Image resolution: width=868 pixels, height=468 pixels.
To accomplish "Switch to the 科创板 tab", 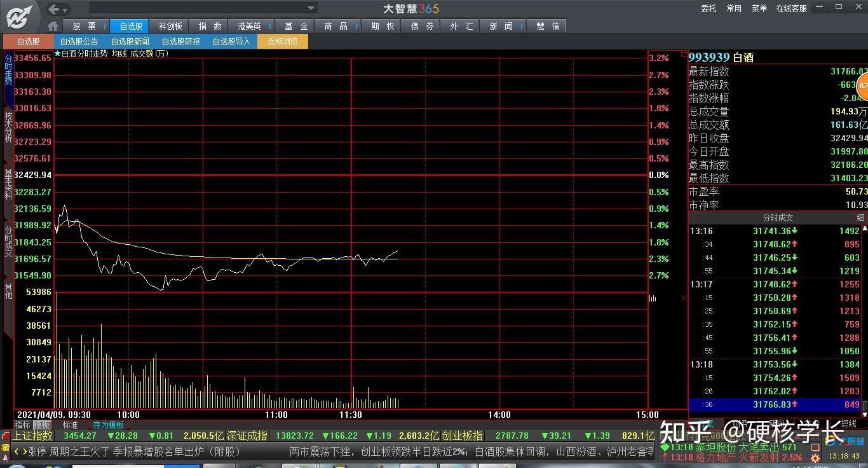I will [x=170, y=26].
